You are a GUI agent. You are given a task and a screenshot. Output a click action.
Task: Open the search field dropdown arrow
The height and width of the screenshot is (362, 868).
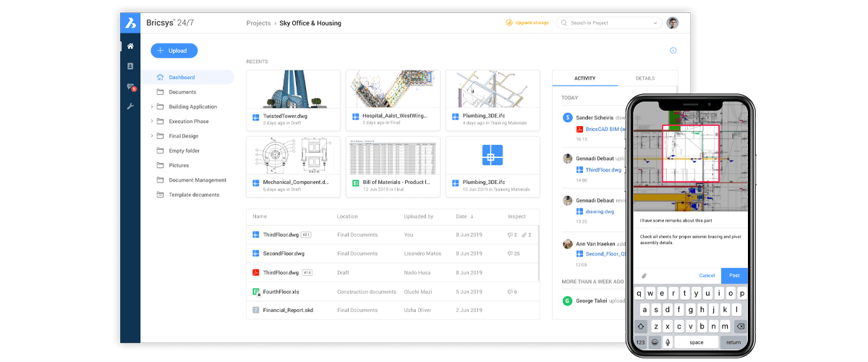(655, 23)
